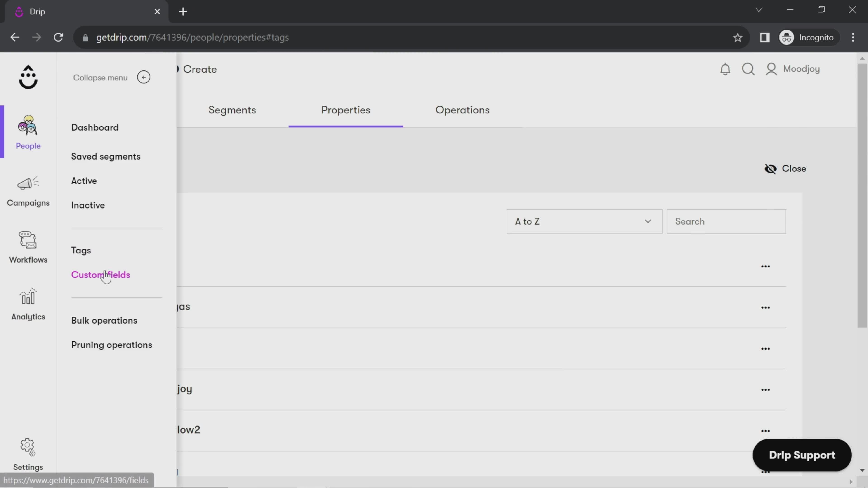Open the Drip Support chat button
Screen dimensions: 868x488
coord(802,455)
